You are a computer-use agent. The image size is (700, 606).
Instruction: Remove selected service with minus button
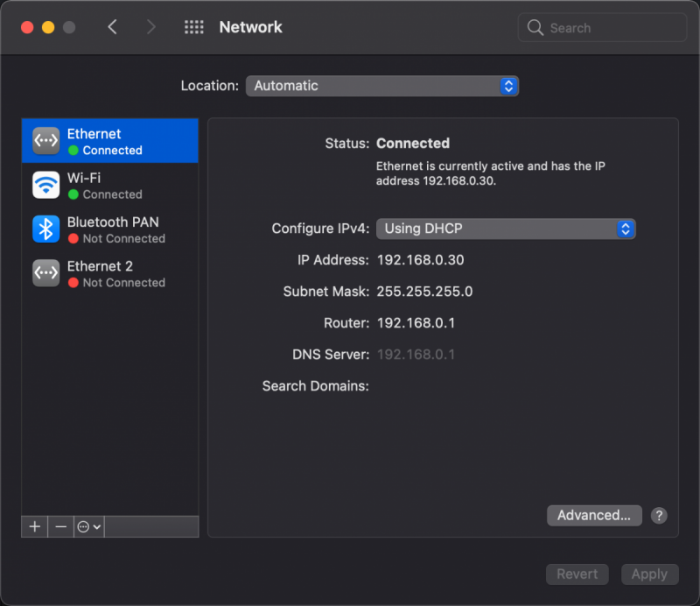point(60,526)
